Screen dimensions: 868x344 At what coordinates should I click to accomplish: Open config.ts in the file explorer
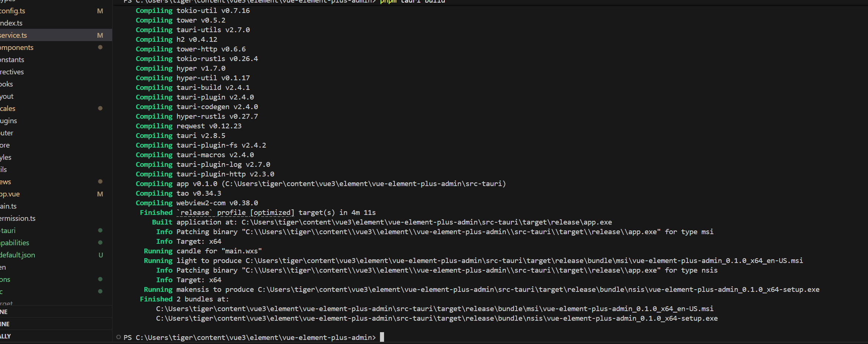coord(55,11)
